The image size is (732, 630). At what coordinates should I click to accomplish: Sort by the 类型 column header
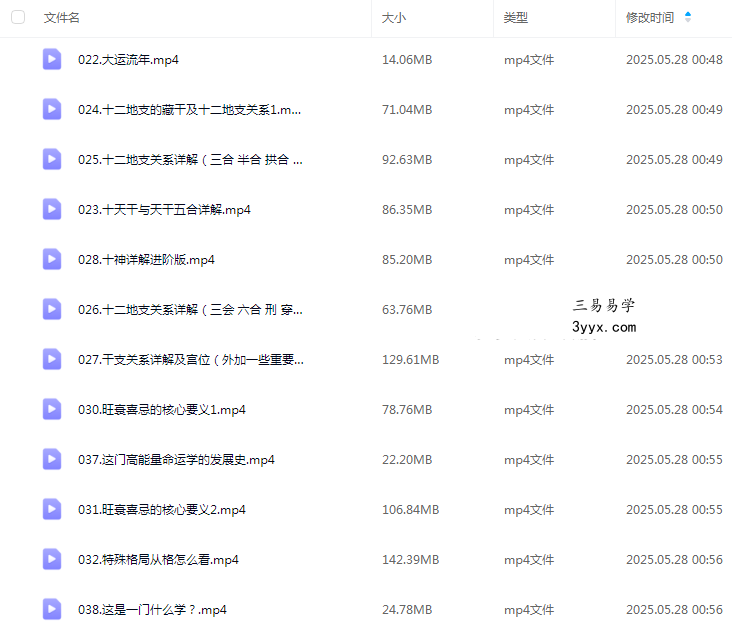point(515,18)
